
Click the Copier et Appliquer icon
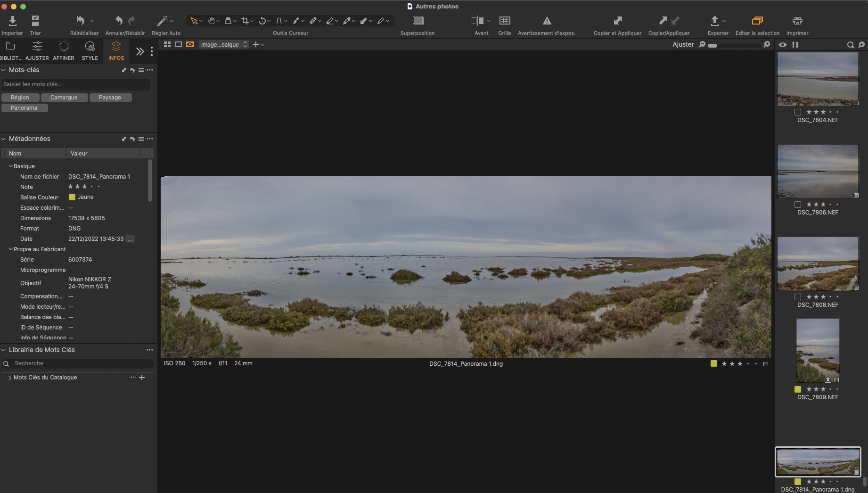pos(618,21)
